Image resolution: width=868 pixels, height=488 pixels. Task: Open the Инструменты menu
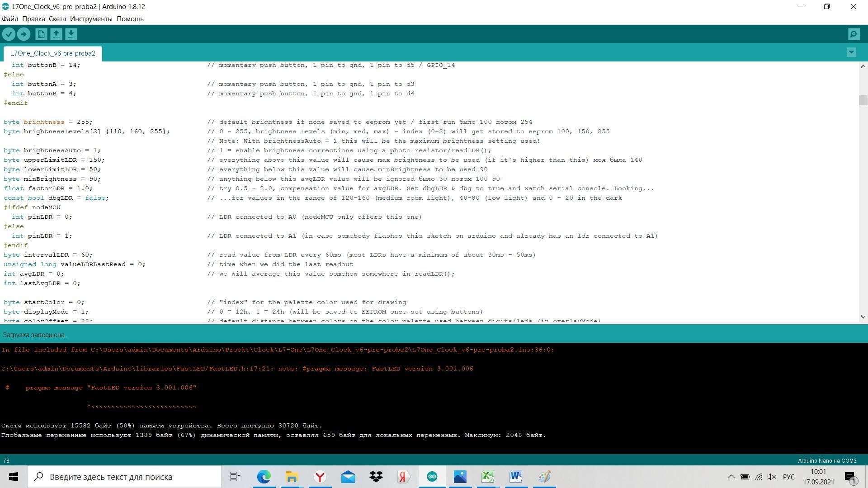click(x=91, y=19)
